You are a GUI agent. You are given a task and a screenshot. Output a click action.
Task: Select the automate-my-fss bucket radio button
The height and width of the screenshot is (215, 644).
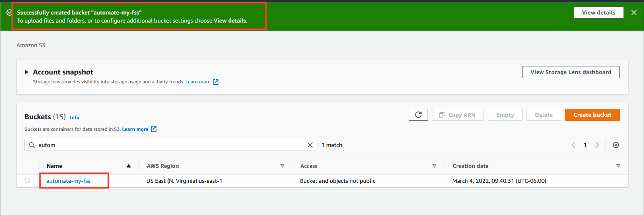[27, 180]
